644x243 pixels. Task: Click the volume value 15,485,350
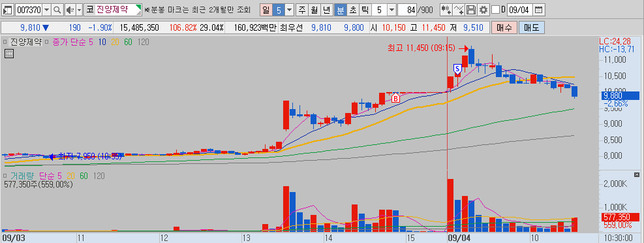point(139,28)
